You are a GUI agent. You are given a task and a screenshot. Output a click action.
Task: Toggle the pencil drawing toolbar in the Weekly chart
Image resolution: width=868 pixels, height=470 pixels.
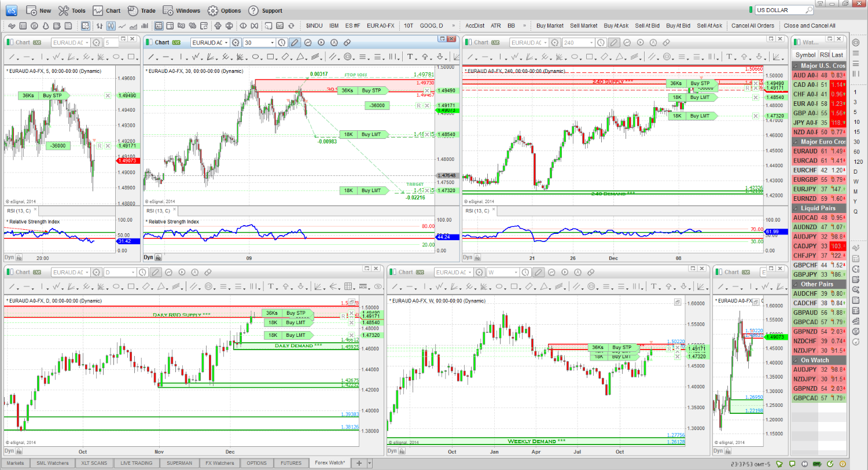538,272
